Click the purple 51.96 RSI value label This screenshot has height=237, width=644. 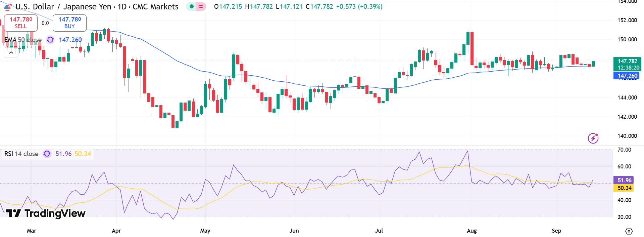[624, 180]
